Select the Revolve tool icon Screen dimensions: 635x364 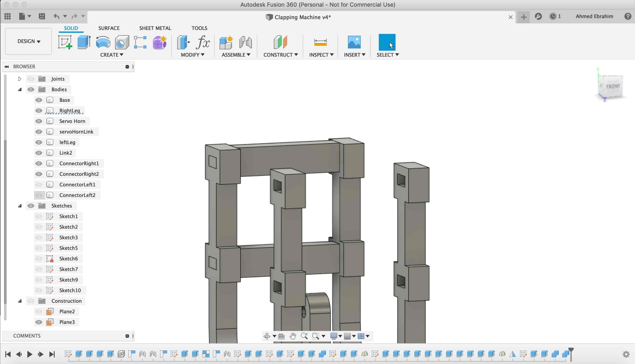click(103, 42)
